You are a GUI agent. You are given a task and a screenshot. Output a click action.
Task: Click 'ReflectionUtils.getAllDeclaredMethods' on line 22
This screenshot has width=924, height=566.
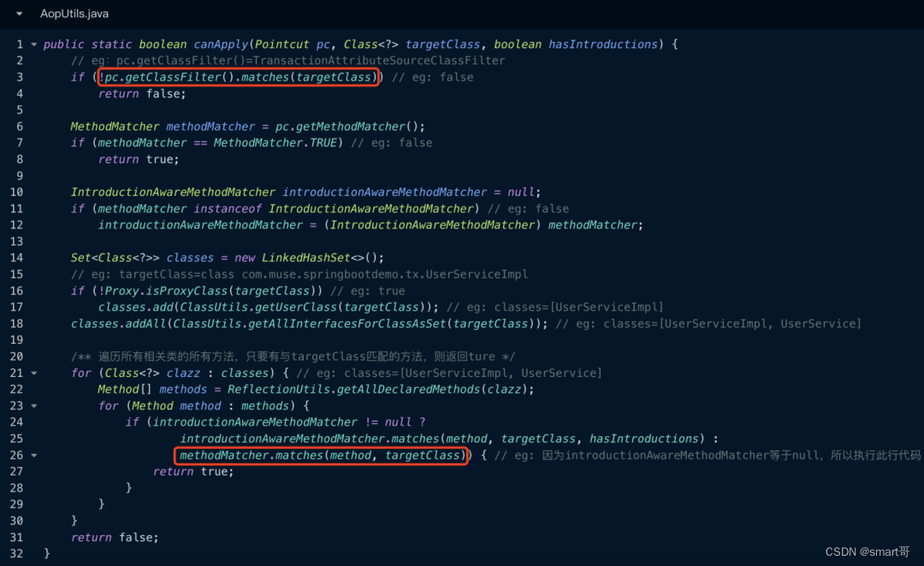point(354,389)
